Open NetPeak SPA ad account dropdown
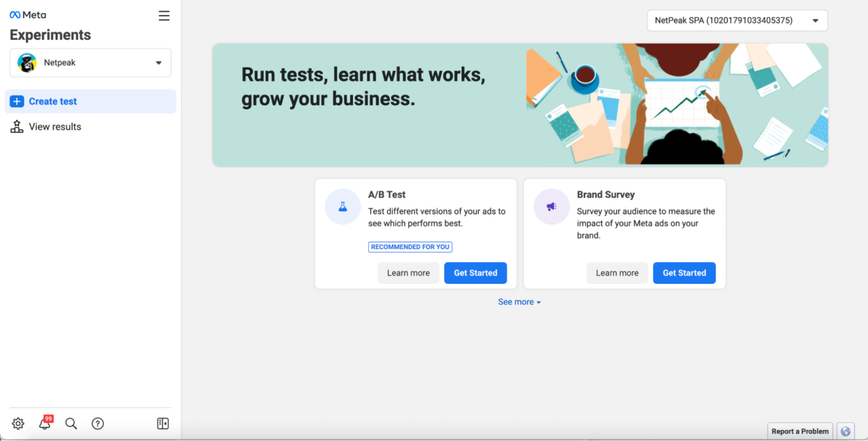The image size is (868, 441). (737, 20)
